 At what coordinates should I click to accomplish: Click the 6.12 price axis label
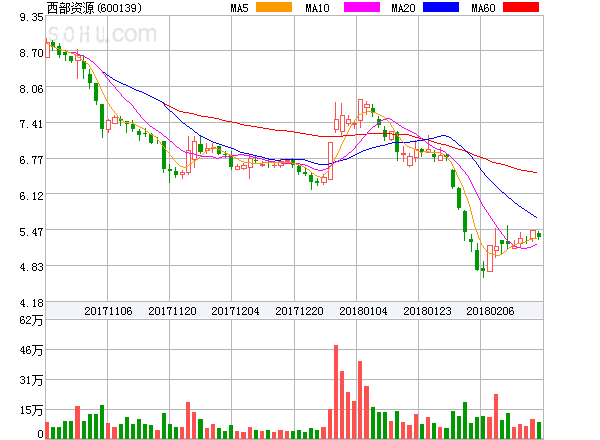coord(31,196)
